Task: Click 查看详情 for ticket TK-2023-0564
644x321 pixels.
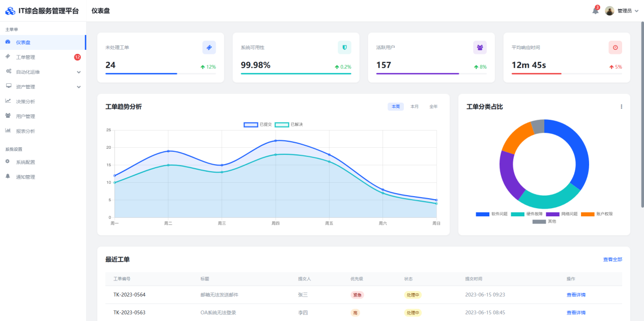Action: pos(576,295)
